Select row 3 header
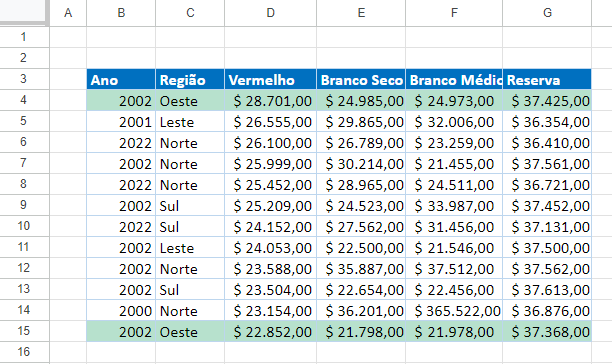The width and height of the screenshot is (612, 364). coord(24,79)
